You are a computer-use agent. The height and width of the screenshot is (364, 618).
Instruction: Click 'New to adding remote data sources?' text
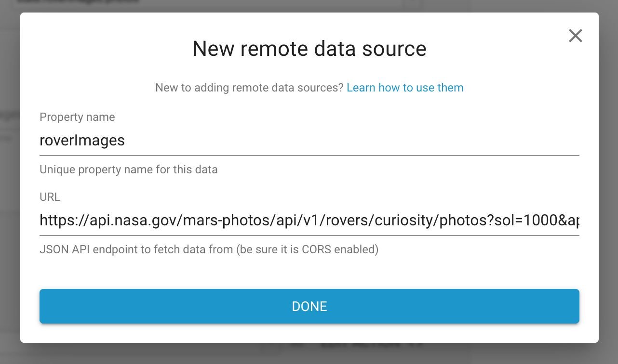click(249, 88)
